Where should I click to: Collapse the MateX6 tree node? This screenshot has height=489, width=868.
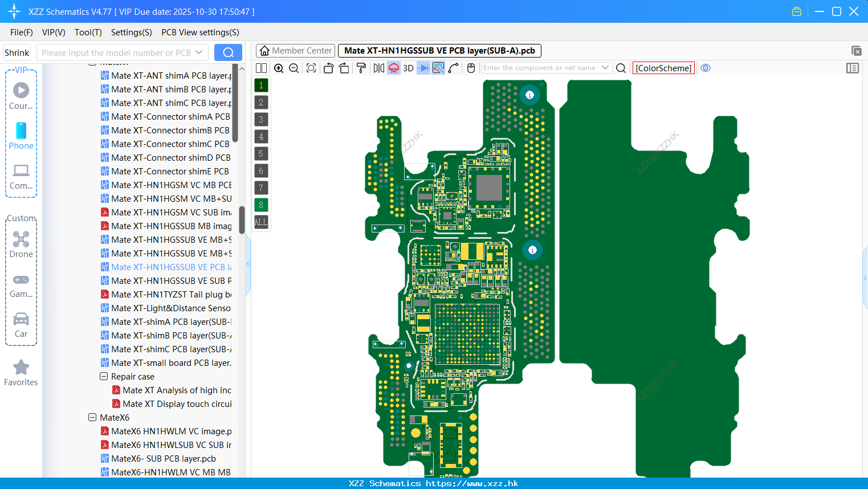point(92,417)
